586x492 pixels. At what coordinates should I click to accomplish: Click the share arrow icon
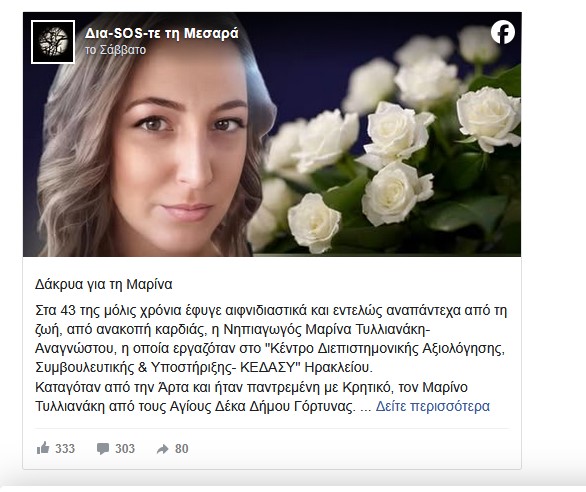point(163,449)
